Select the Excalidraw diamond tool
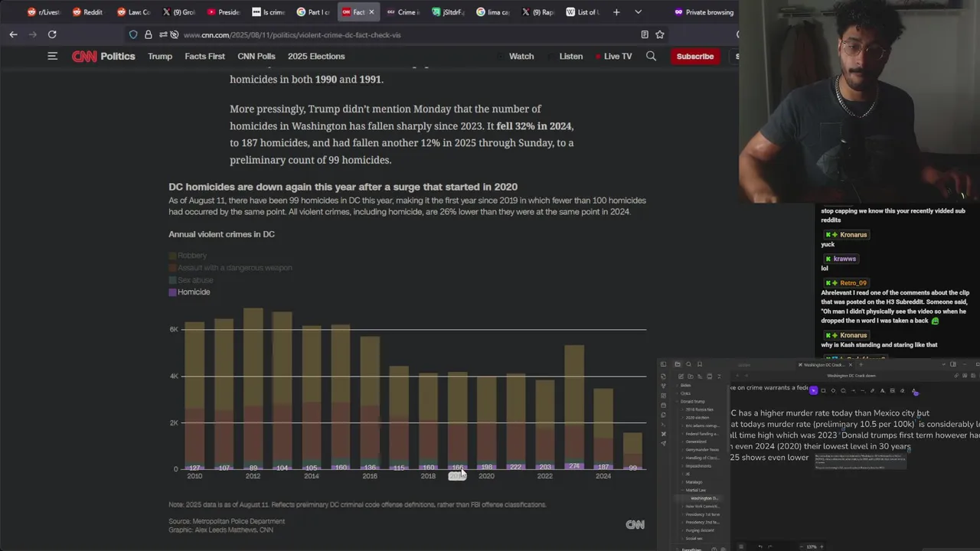980x551 pixels. pyautogui.click(x=833, y=391)
